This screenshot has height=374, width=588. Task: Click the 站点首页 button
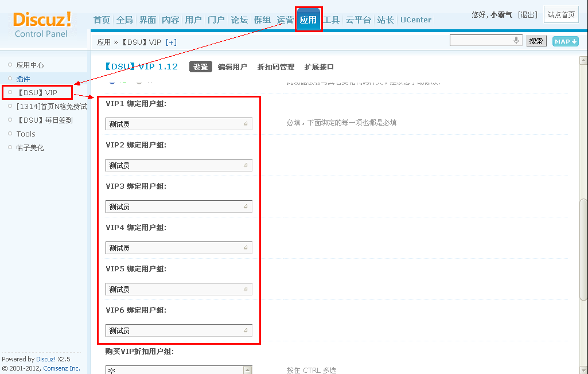tap(561, 15)
